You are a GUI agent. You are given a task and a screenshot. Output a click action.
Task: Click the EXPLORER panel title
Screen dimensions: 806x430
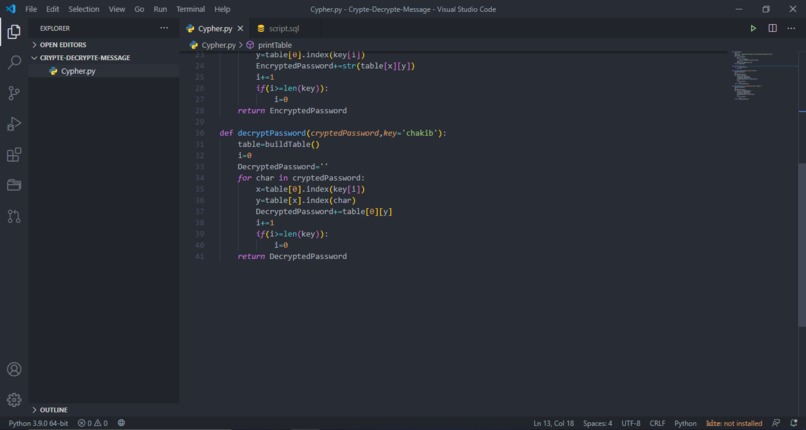55,28
